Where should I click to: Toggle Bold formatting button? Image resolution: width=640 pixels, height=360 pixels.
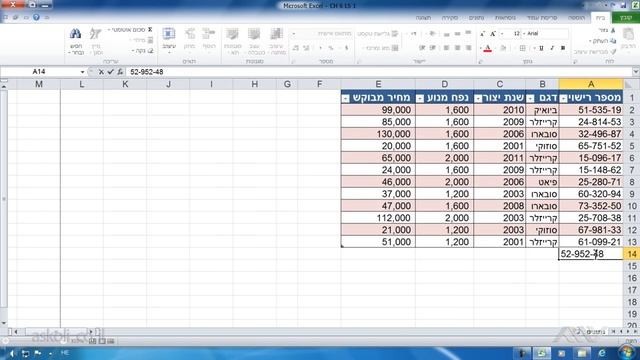click(563, 48)
